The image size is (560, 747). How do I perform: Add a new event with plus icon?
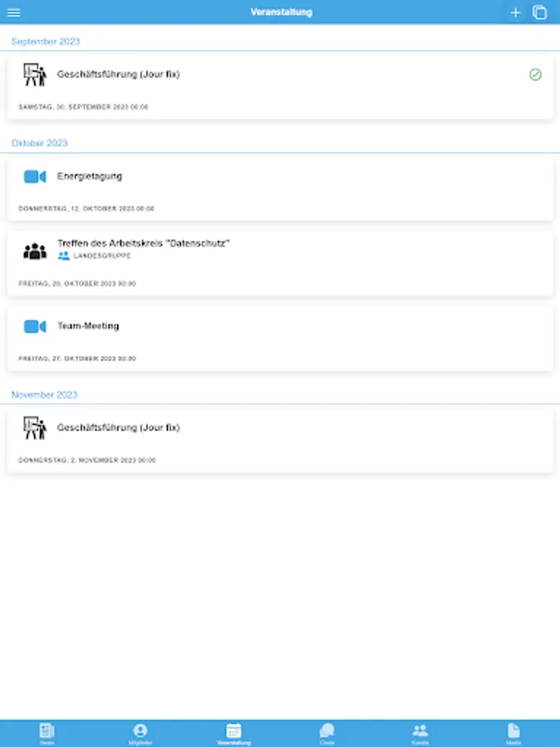click(x=515, y=12)
